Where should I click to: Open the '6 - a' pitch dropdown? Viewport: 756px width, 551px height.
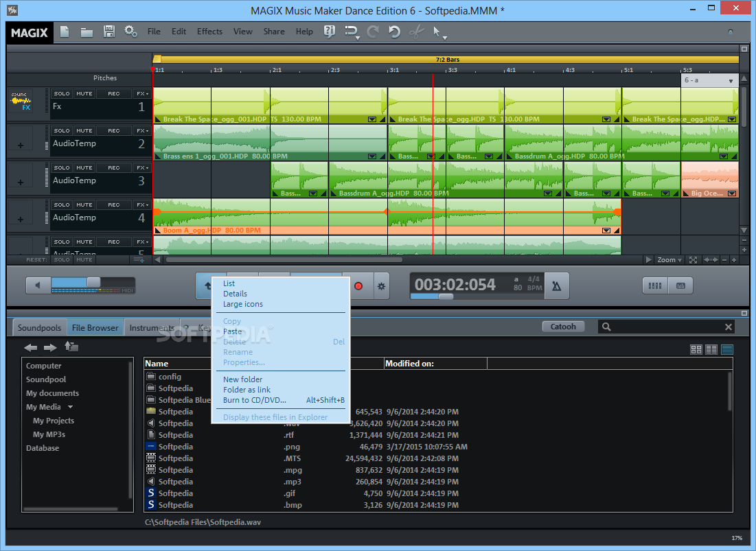point(709,80)
